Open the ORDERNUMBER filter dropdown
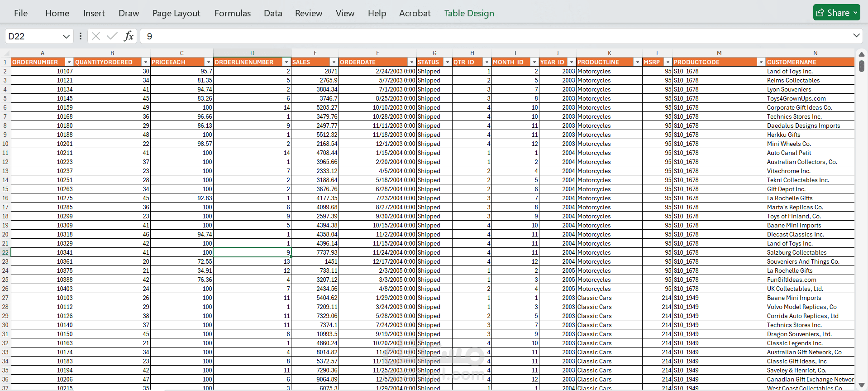 point(69,62)
